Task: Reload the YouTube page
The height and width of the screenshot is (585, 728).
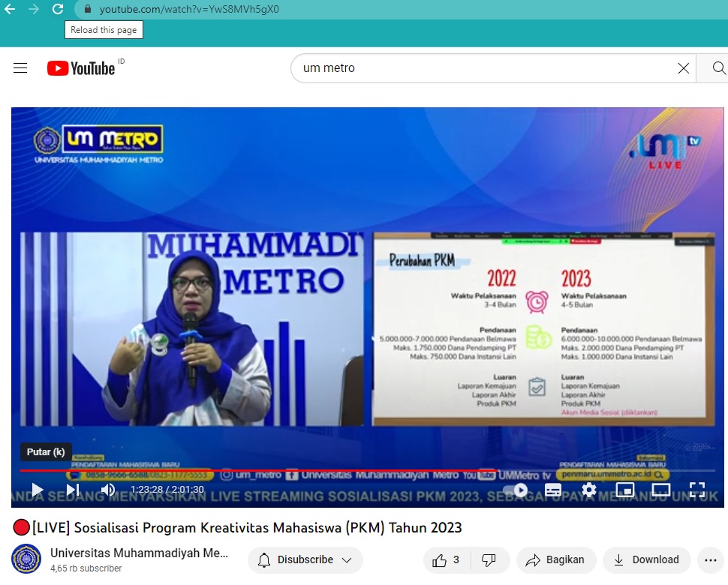Action: pyautogui.click(x=58, y=9)
